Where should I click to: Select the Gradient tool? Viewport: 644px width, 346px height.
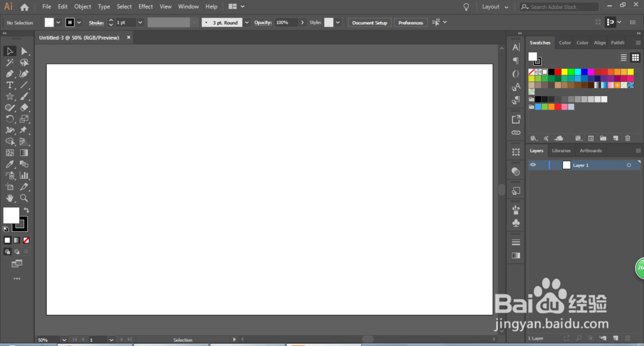[x=24, y=153]
